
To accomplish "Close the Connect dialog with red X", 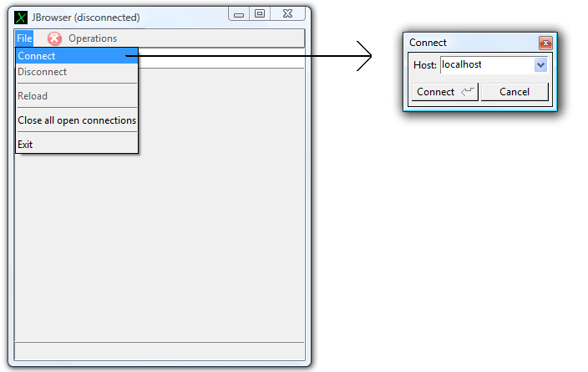I will tap(545, 43).
